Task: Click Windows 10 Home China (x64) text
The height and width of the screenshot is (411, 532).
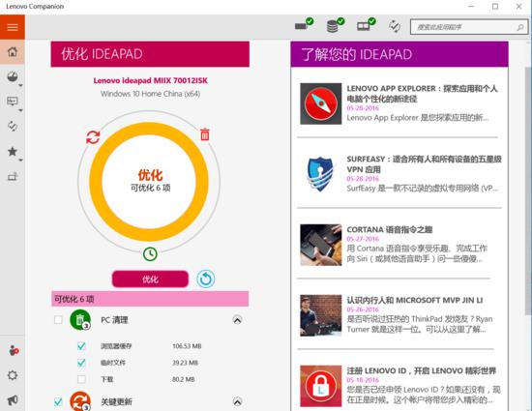Action: point(150,94)
